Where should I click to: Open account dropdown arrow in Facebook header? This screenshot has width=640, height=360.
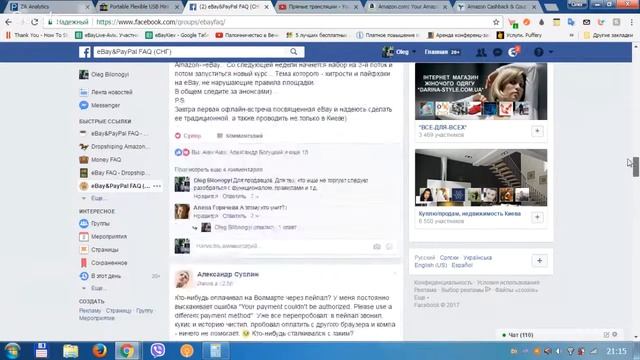pyautogui.click(x=551, y=52)
